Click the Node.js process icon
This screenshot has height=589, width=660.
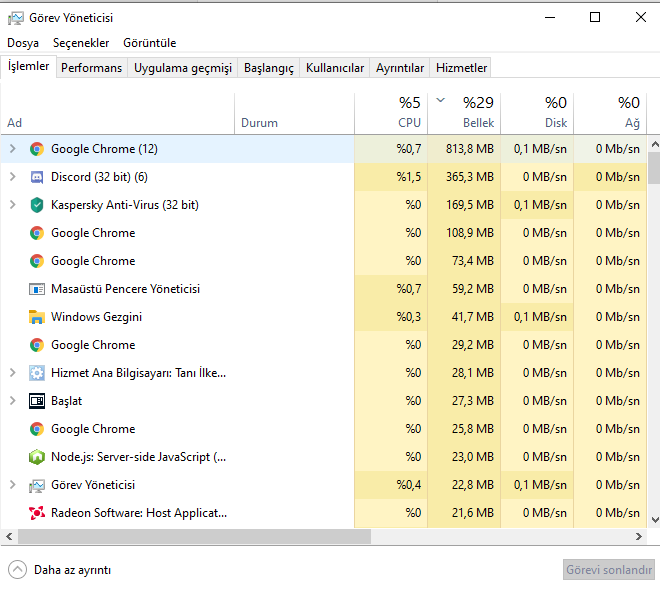point(37,457)
